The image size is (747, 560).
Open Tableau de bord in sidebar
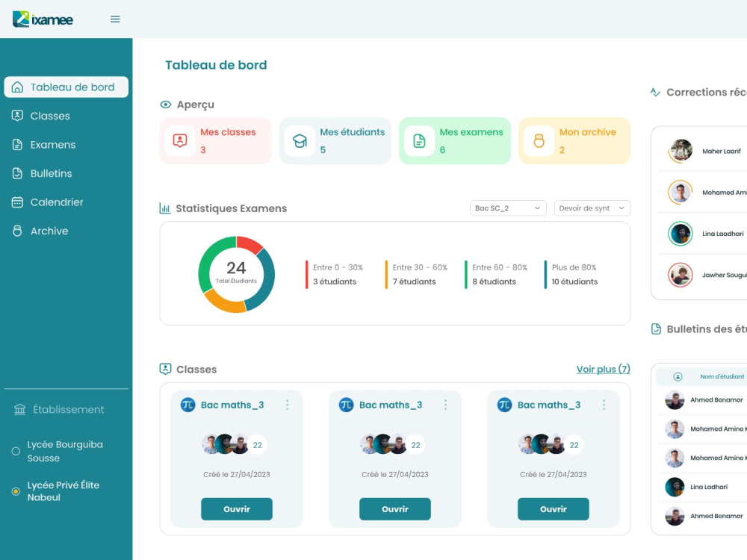66,87
